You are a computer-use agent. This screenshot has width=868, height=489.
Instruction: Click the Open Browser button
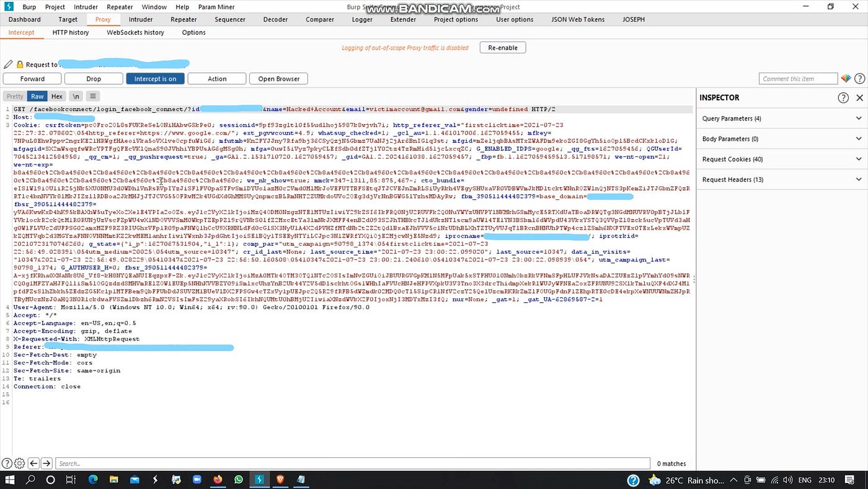(x=279, y=79)
